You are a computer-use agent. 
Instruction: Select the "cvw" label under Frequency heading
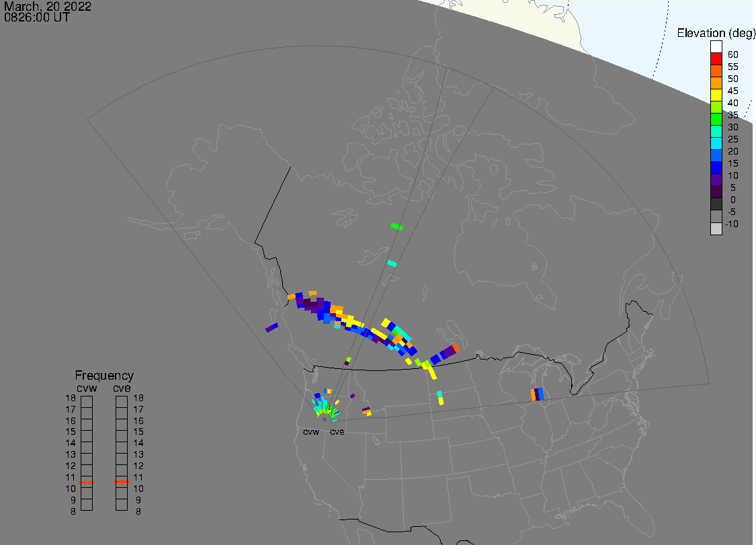coord(87,388)
